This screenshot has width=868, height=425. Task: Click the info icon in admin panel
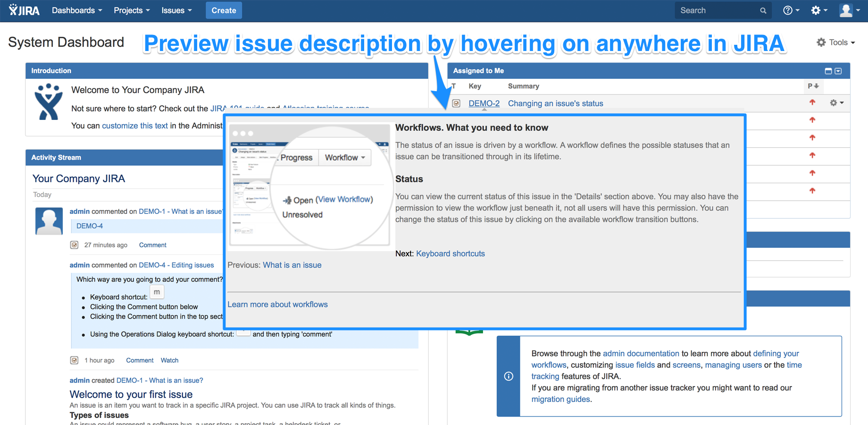point(509,376)
